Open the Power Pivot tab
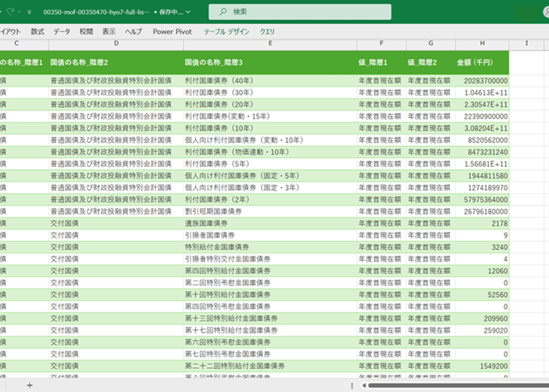Image resolution: width=549 pixels, height=392 pixels. (x=172, y=31)
